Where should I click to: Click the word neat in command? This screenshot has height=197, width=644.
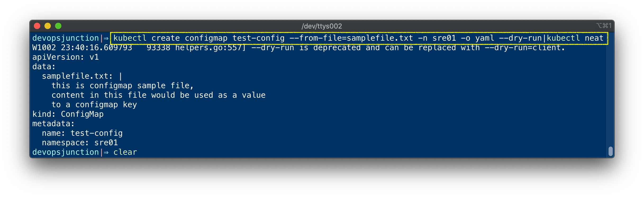594,38
